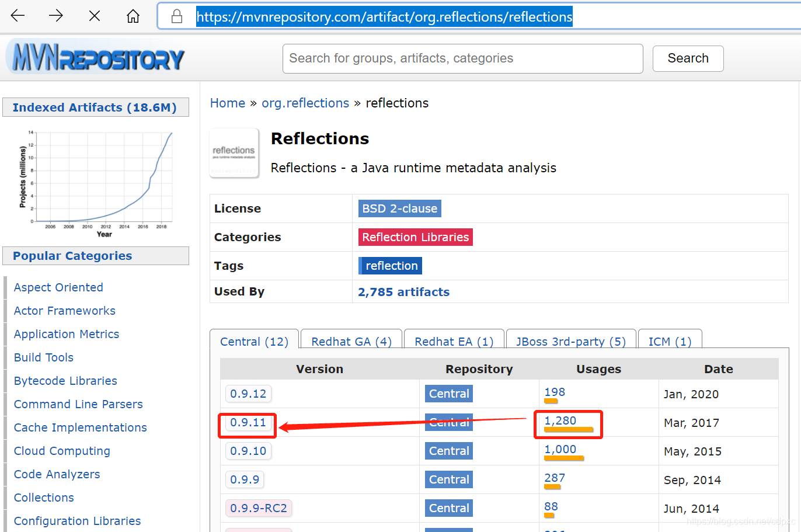Switch to the Central (12) tab
The height and width of the screenshot is (532, 801).
[254, 342]
